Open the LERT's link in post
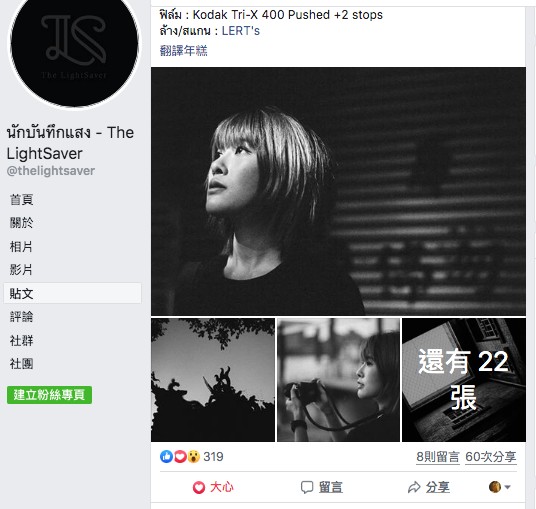The height and width of the screenshot is (509, 536). (x=241, y=31)
